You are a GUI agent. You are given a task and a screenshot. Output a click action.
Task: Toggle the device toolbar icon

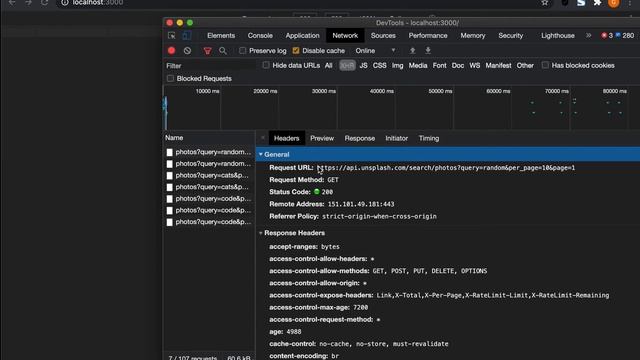[x=187, y=36]
